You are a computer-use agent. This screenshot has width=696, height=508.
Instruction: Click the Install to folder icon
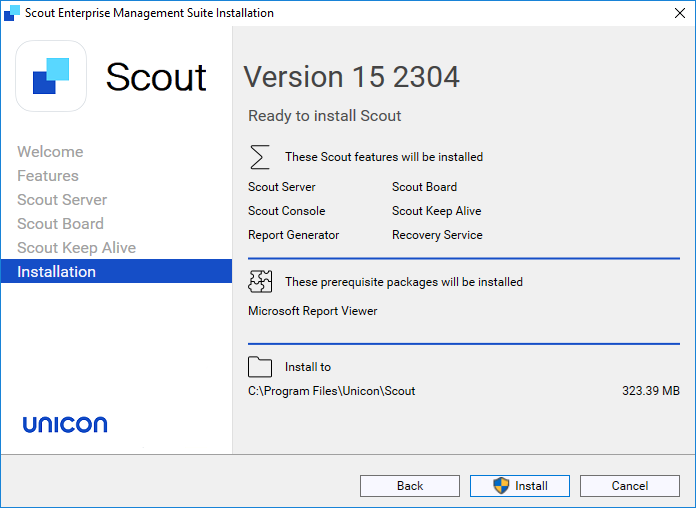pos(260,366)
